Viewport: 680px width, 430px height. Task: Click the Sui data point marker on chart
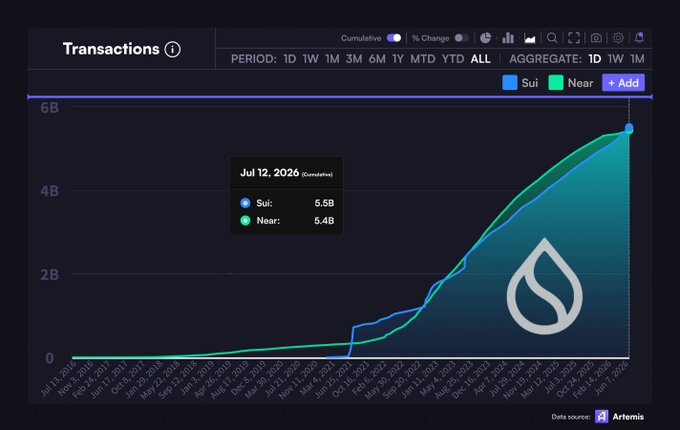point(629,127)
